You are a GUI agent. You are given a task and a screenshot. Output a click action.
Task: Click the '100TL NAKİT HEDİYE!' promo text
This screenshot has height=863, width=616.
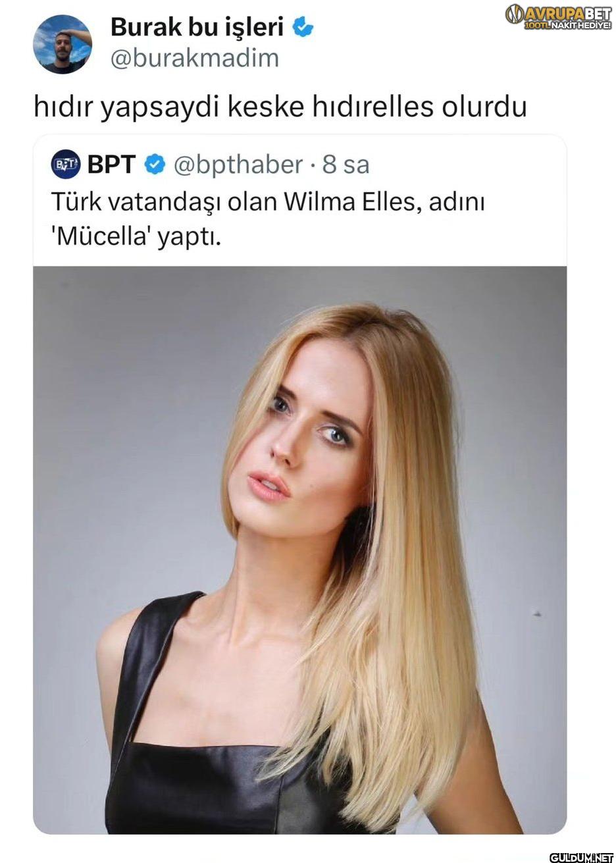(x=568, y=24)
